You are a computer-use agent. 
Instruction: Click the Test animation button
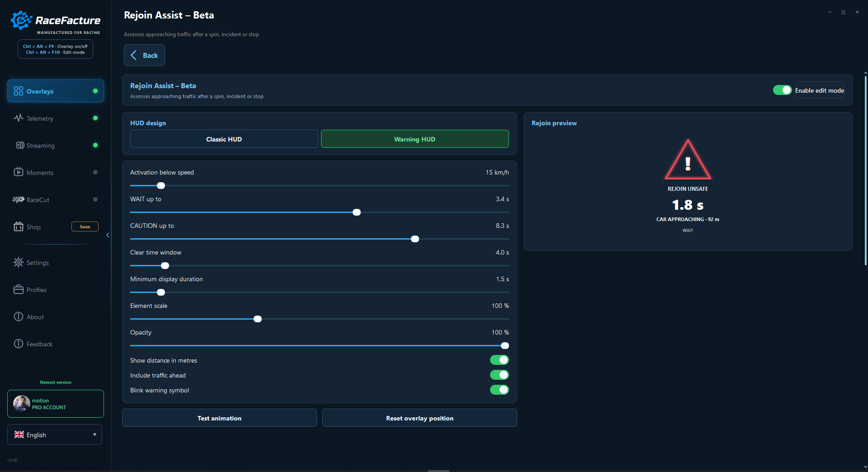(219, 418)
